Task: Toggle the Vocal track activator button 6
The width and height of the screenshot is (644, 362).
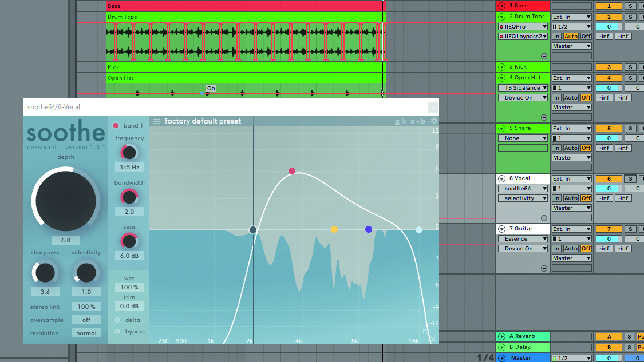Action: pos(609,178)
